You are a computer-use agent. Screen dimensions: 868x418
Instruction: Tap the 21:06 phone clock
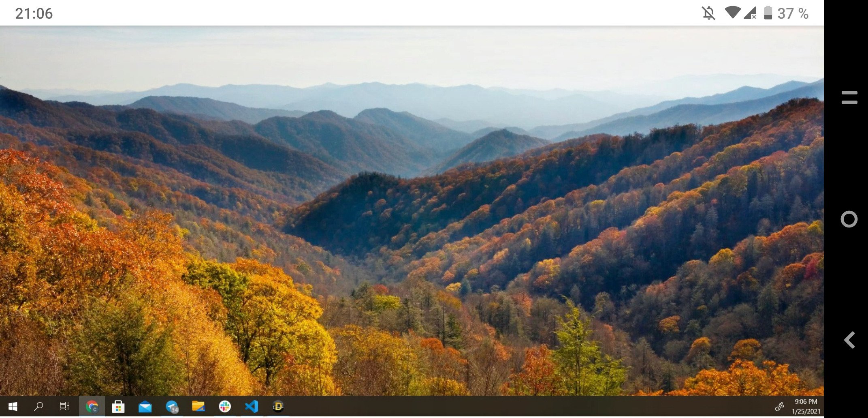pos(34,13)
